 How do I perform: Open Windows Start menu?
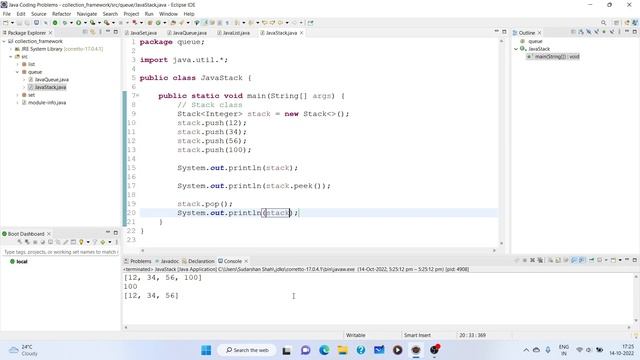(206, 350)
